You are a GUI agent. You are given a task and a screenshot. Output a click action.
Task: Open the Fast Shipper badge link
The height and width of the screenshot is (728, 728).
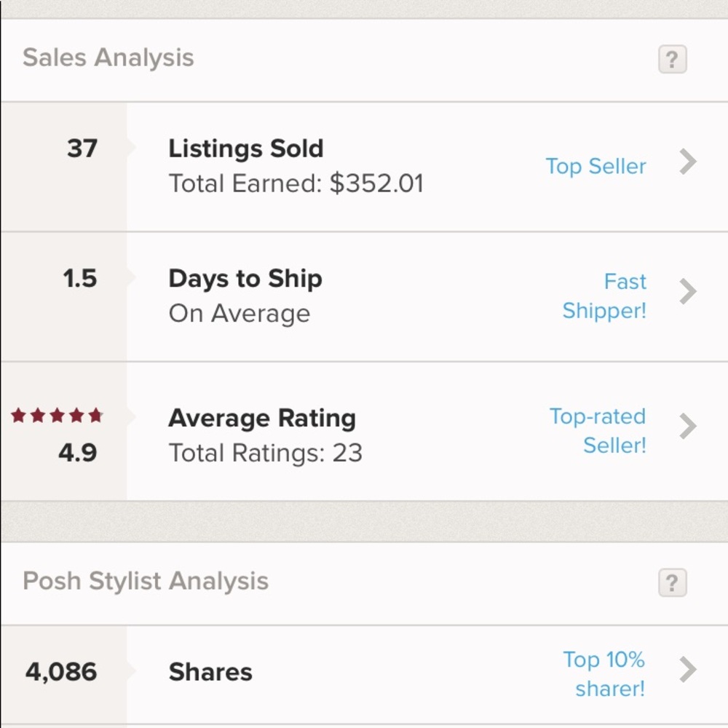[x=605, y=296]
